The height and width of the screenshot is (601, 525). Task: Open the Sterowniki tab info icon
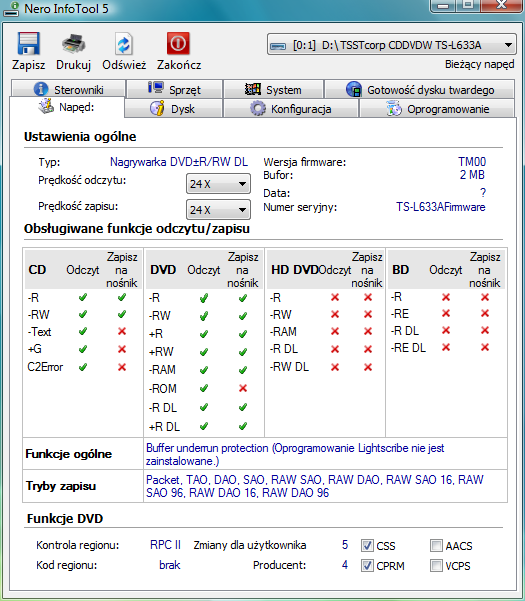coord(41,89)
